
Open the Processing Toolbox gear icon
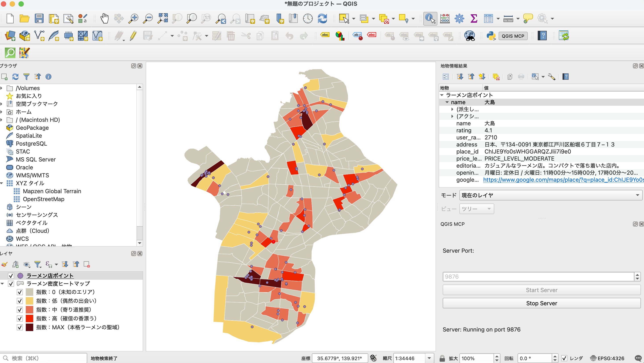coord(459,19)
